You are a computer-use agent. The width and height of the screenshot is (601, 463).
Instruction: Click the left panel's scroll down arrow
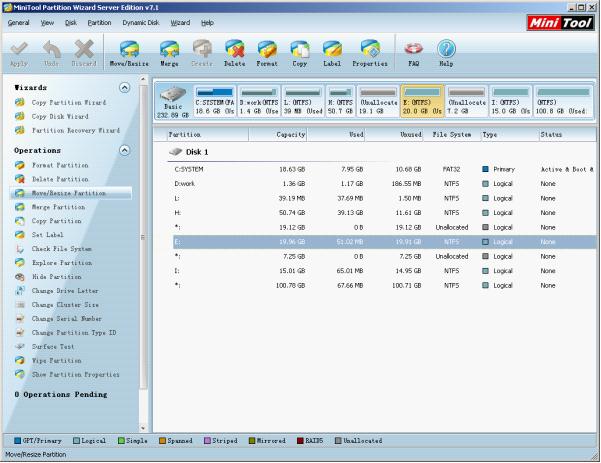point(143,428)
